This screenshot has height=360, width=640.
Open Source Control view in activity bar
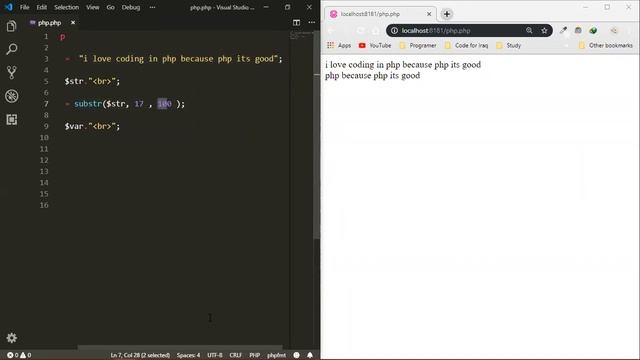[x=11, y=73]
